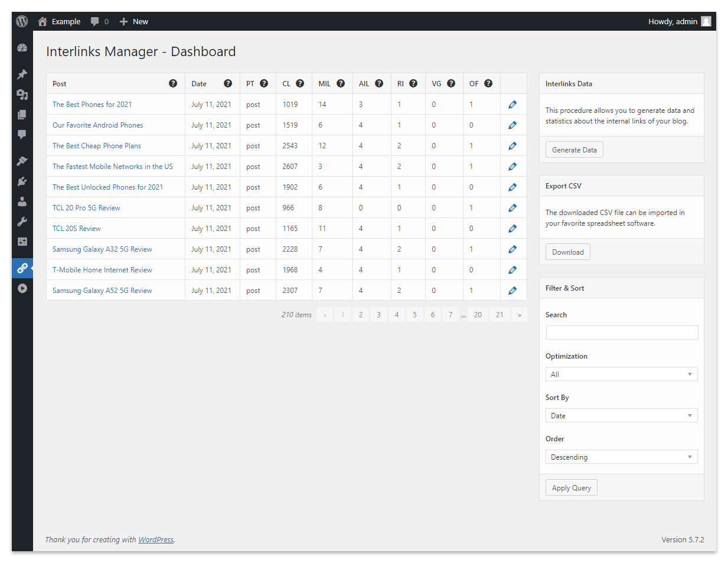The height and width of the screenshot is (563, 728).
Task: Open the Sort By dropdown set to Date
Action: point(622,415)
